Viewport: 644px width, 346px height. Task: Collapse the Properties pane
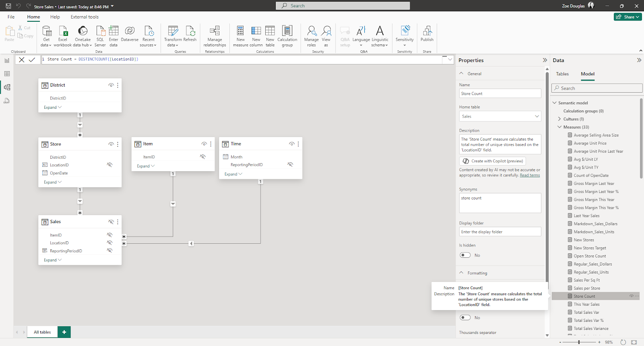point(545,60)
